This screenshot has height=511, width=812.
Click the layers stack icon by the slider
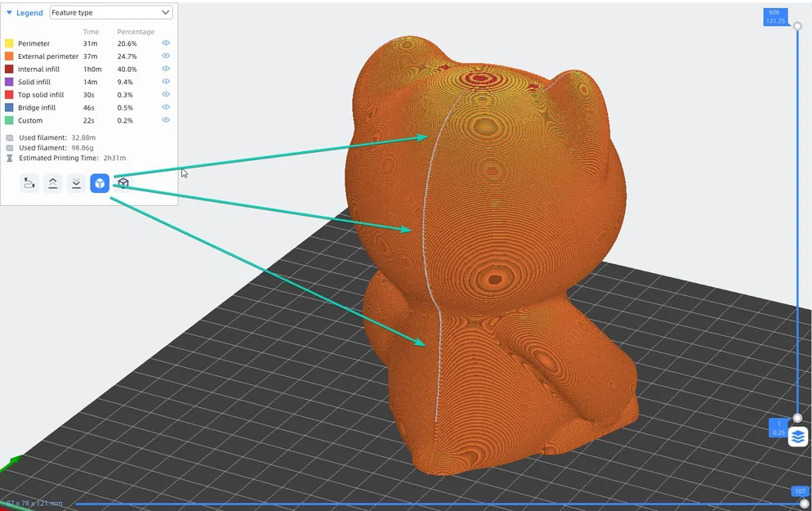tap(798, 437)
